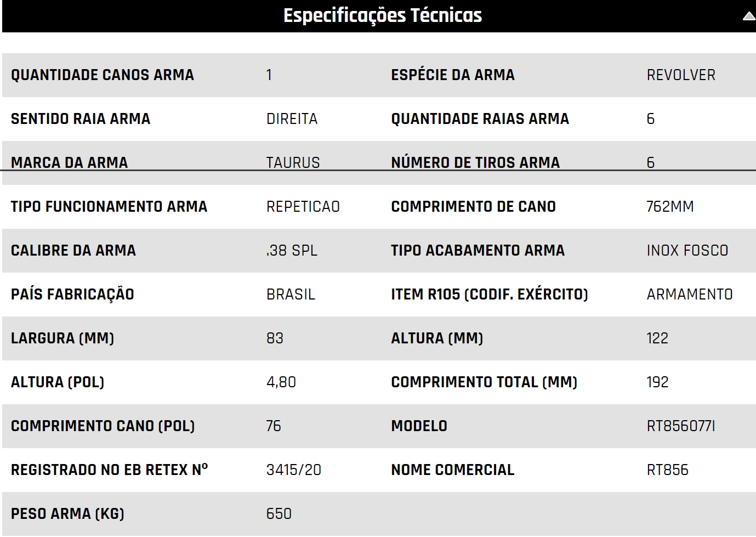Click the ITEM R105 (CODIF. EXÉRCITO) label
The height and width of the screenshot is (537, 756).
pos(490,295)
